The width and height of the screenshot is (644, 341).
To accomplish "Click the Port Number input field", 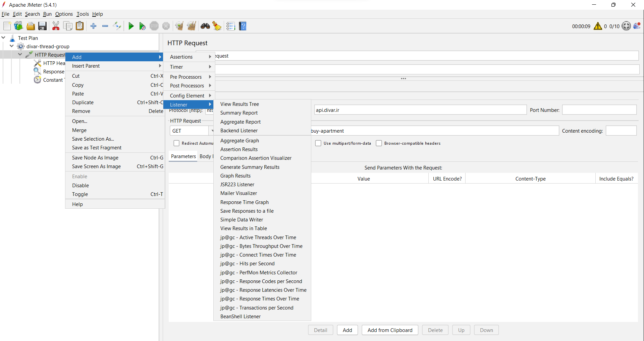I will pyautogui.click(x=599, y=110).
